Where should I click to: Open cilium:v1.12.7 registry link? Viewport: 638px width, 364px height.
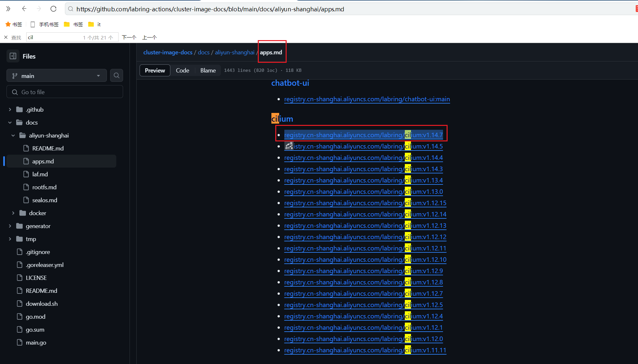pos(363,293)
